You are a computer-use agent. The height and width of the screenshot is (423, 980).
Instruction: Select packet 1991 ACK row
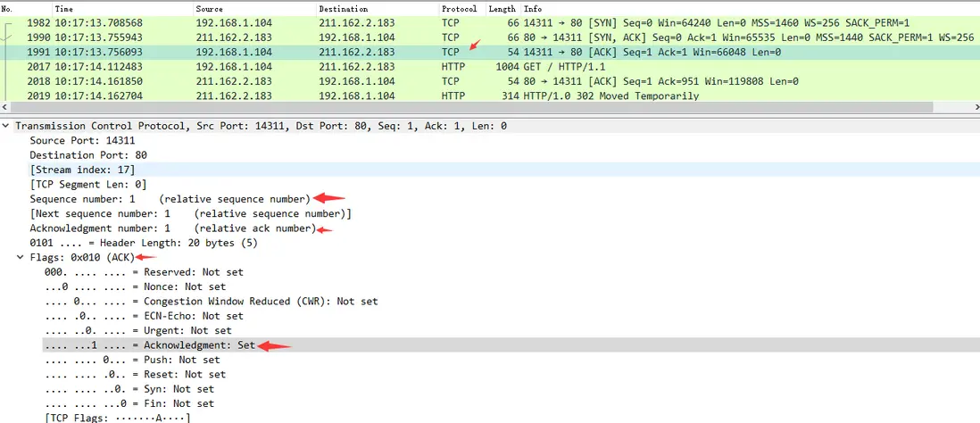click(x=490, y=53)
